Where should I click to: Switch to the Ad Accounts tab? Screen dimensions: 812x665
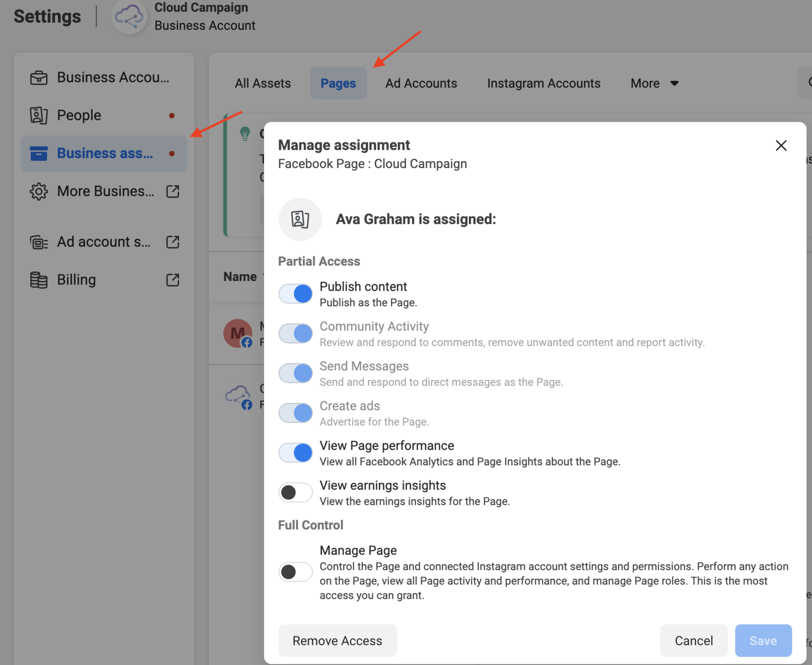(x=421, y=83)
